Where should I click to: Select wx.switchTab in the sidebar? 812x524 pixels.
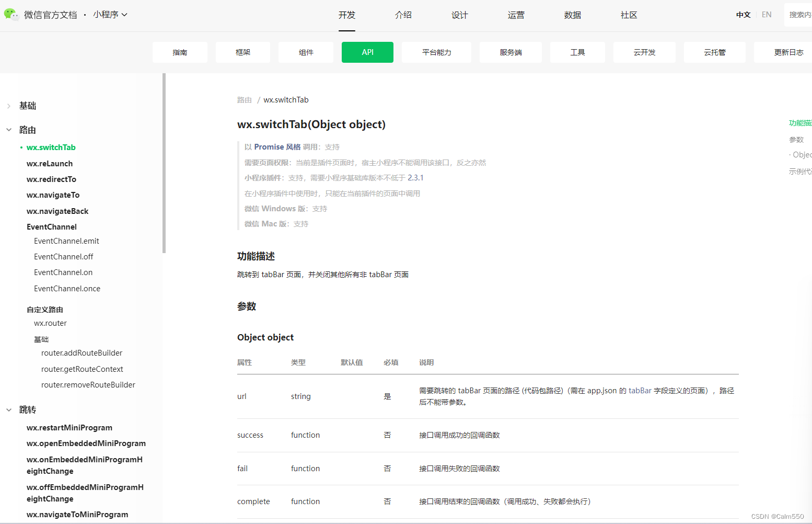click(x=51, y=147)
